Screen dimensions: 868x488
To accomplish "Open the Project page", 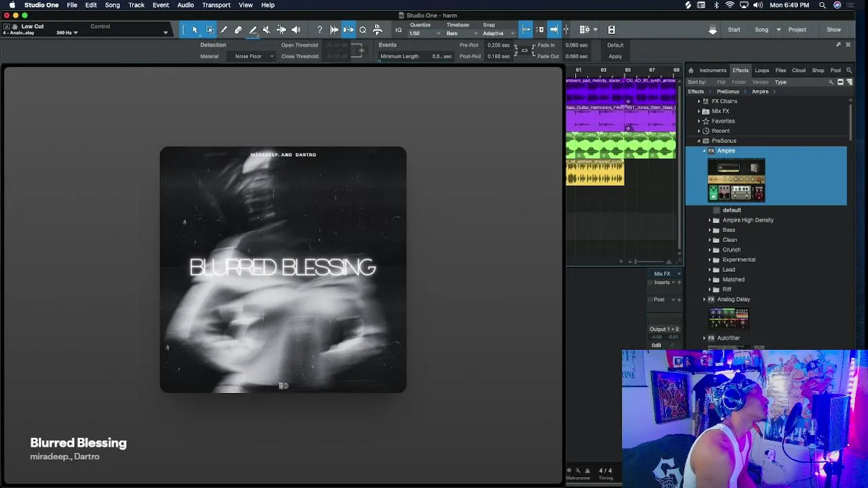I will [x=797, y=30].
